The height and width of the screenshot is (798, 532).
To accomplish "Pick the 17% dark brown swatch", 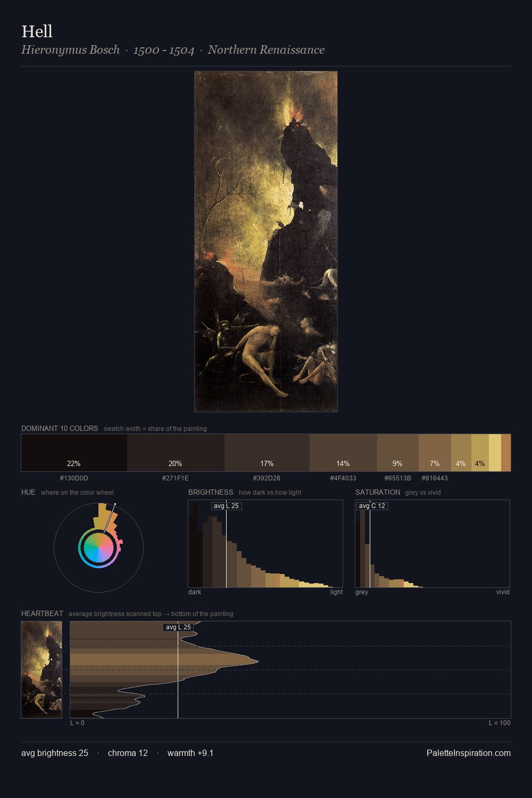I will point(267,453).
